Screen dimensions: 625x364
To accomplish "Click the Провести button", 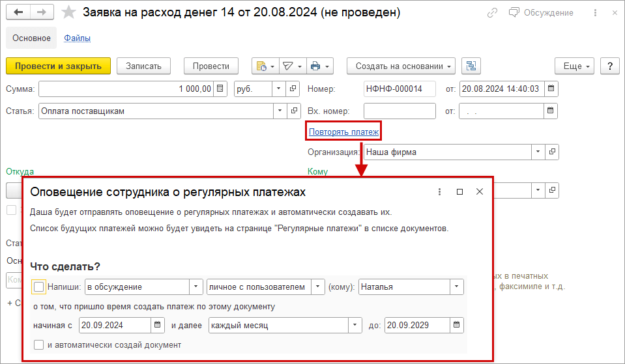I will click(211, 66).
